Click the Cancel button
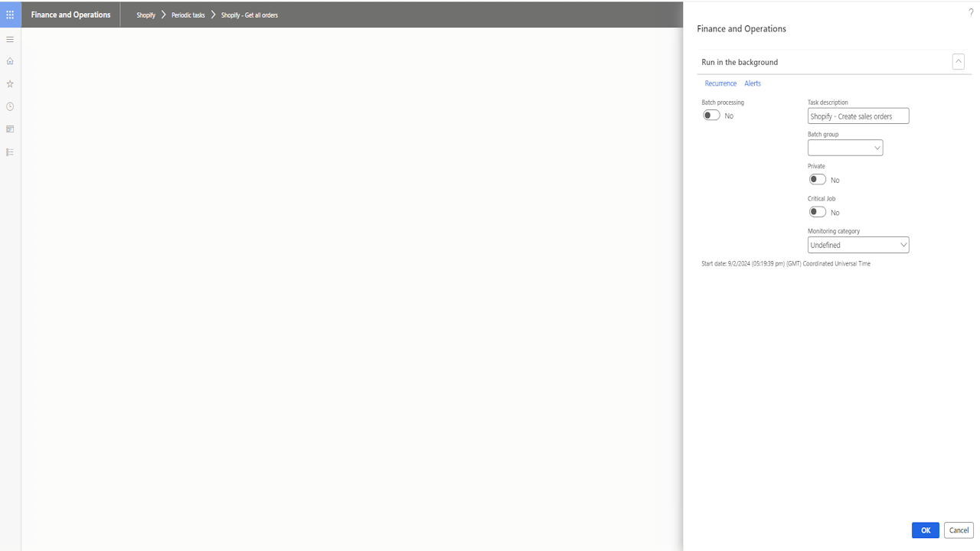Screen dimensions: 980x551 tap(959, 530)
